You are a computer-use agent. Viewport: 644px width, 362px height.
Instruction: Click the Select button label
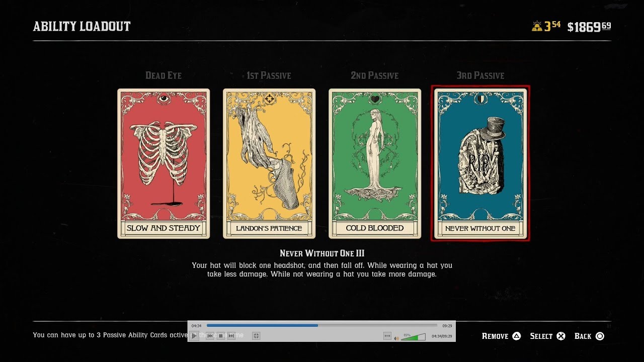pos(541,336)
